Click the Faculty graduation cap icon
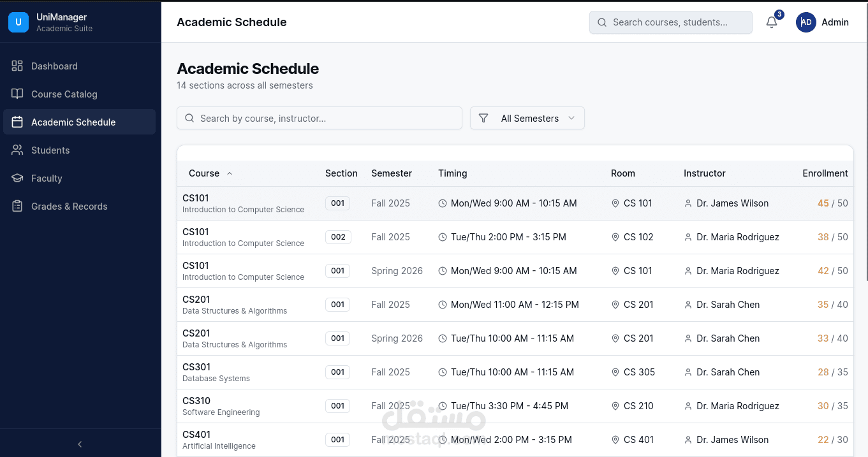 (17, 178)
